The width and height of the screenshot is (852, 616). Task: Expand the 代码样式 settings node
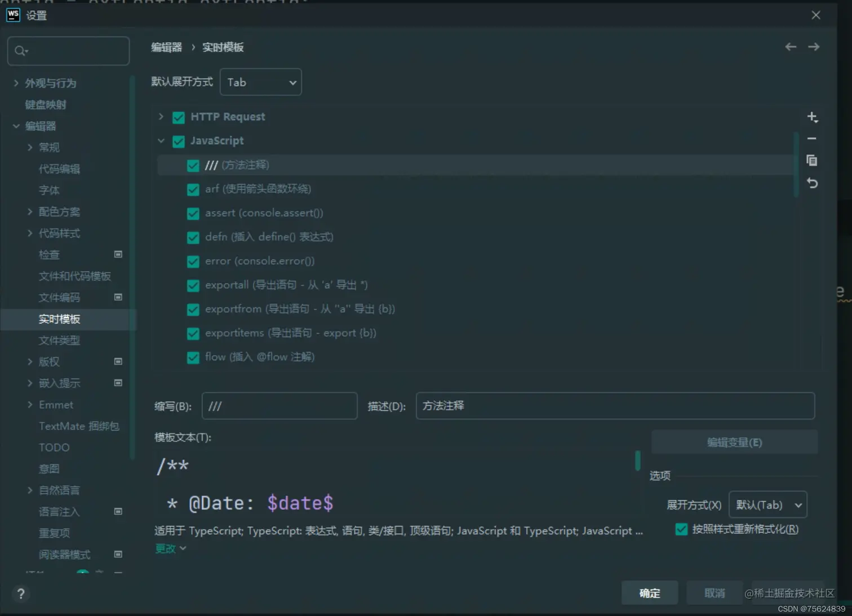30,233
